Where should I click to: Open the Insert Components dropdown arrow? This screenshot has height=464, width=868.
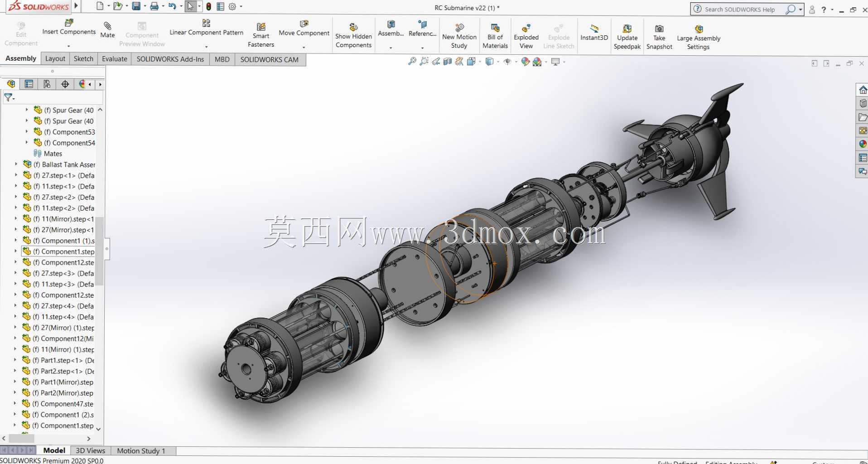pos(69,46)
